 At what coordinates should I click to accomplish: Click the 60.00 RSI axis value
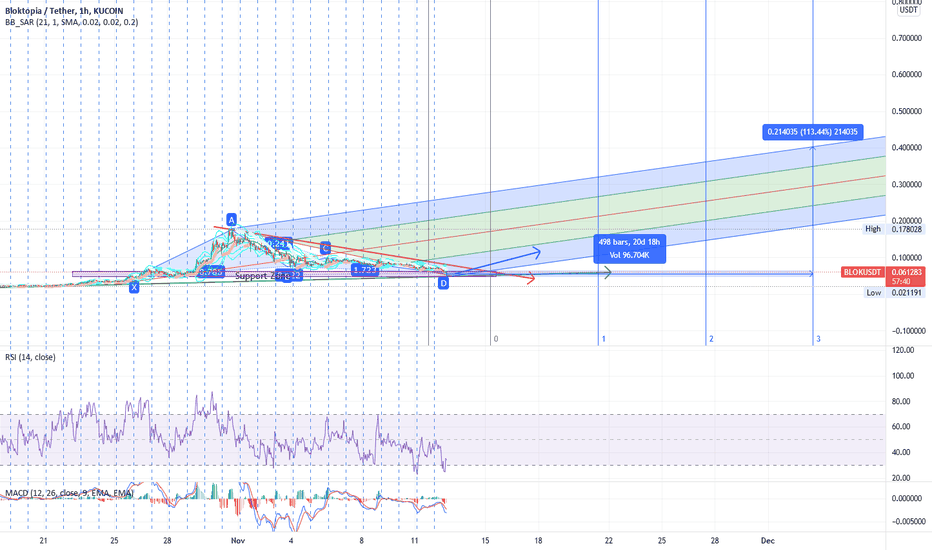(x=901, y=426)
